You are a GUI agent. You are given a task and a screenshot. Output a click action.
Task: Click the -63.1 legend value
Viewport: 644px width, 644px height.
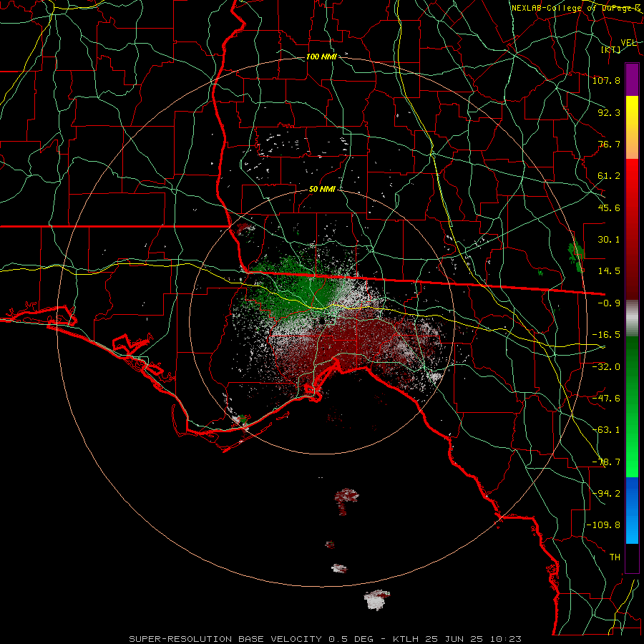(x=606, y=430)
